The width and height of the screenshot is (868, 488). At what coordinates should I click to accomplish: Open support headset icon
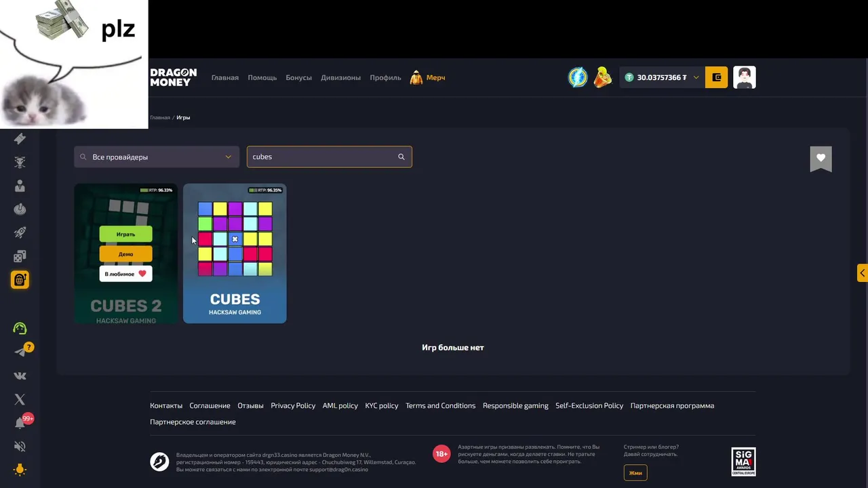point(20,329)
